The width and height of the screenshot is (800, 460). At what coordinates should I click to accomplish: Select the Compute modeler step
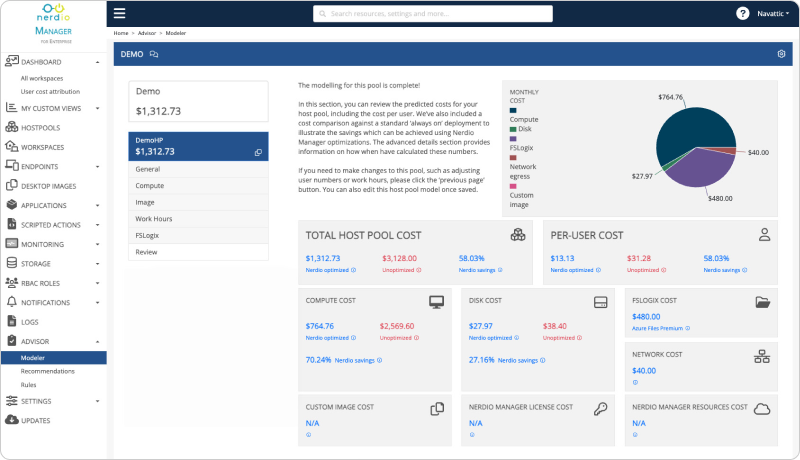198,186
